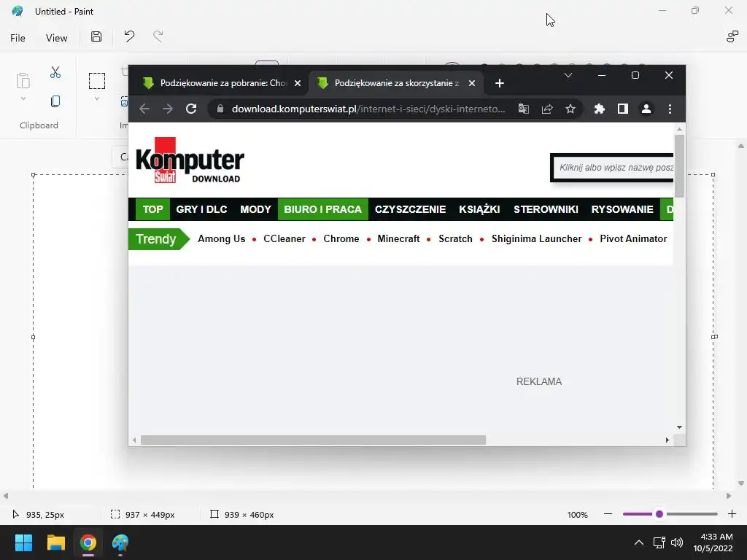Click the site padlock icon
747x560 pixels.
click(x=220, y=109)
